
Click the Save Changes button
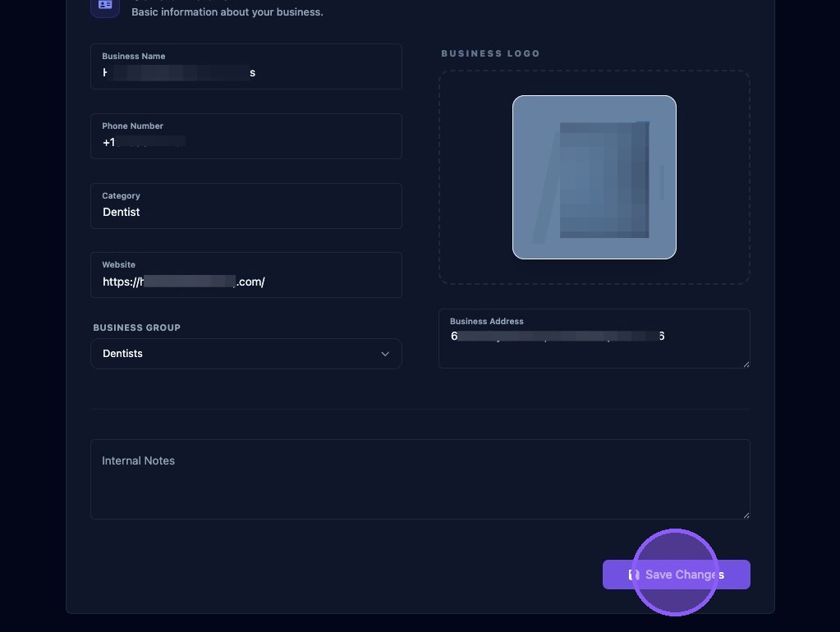tap(676, 575)
